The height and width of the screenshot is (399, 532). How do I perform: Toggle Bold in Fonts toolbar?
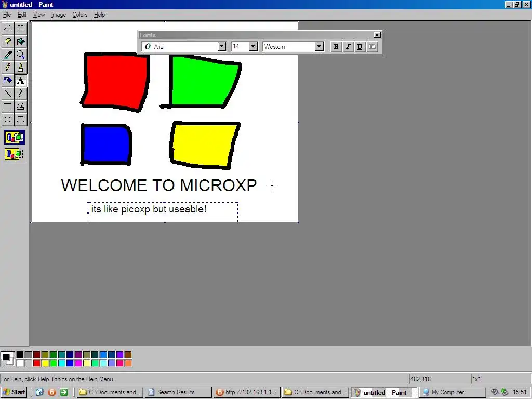click(x=336, y=46)
